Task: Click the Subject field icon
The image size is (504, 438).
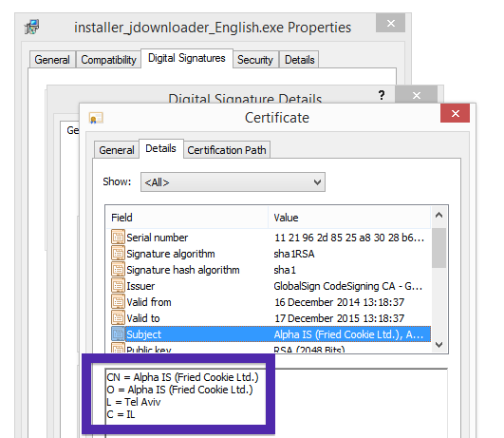Action: tap(118, 334)
